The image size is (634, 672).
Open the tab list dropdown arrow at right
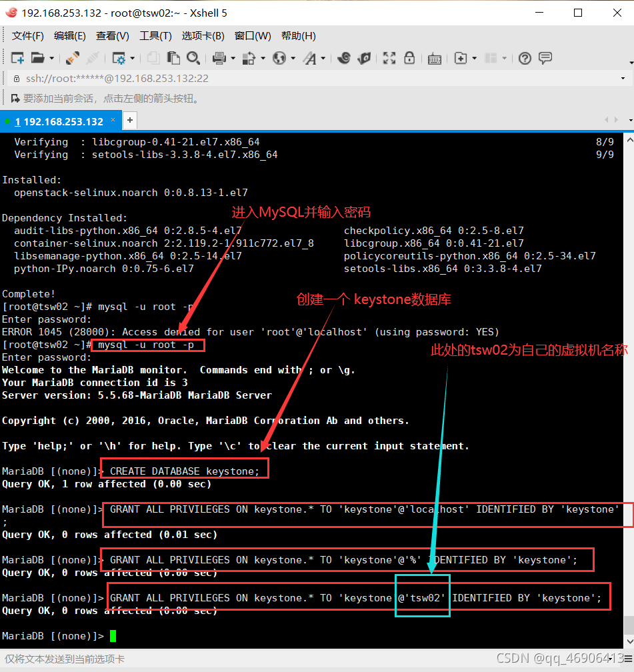(x=631, y=121)
